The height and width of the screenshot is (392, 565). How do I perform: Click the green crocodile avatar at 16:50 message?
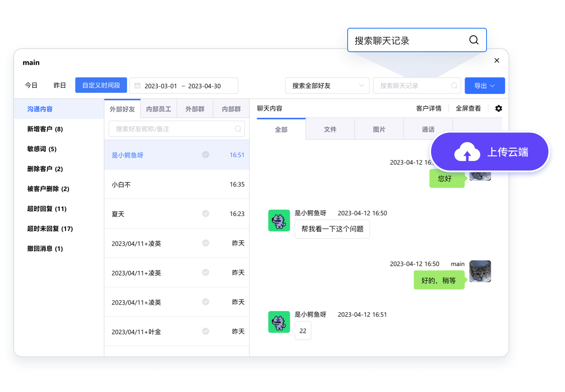[279, 220]
